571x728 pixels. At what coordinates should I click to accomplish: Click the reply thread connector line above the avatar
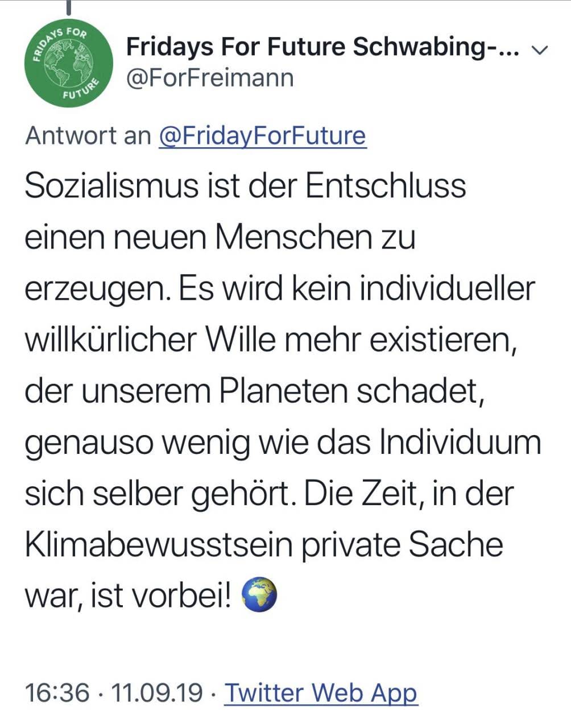69,7
